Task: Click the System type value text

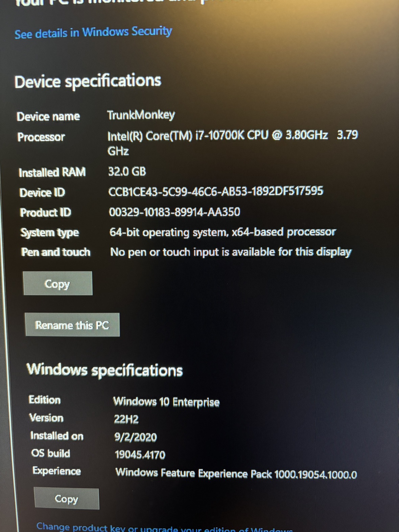Action: pos(222,232)
